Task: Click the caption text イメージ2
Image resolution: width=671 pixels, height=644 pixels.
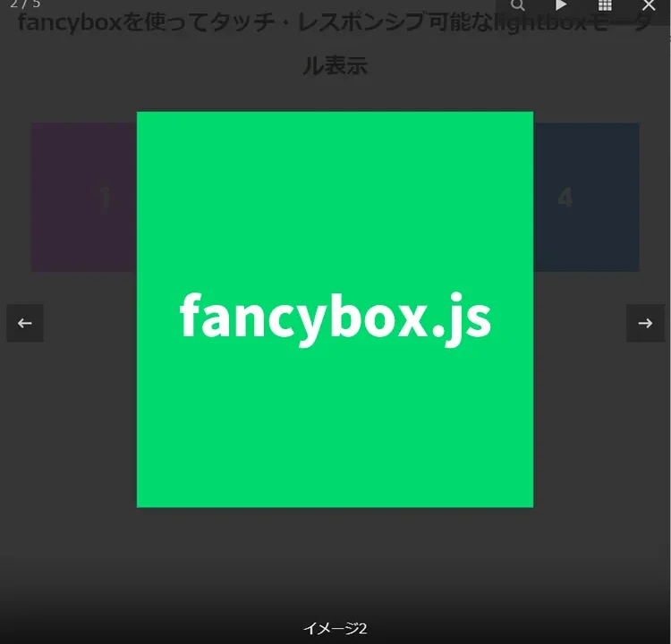Action: tap(335, 629)
